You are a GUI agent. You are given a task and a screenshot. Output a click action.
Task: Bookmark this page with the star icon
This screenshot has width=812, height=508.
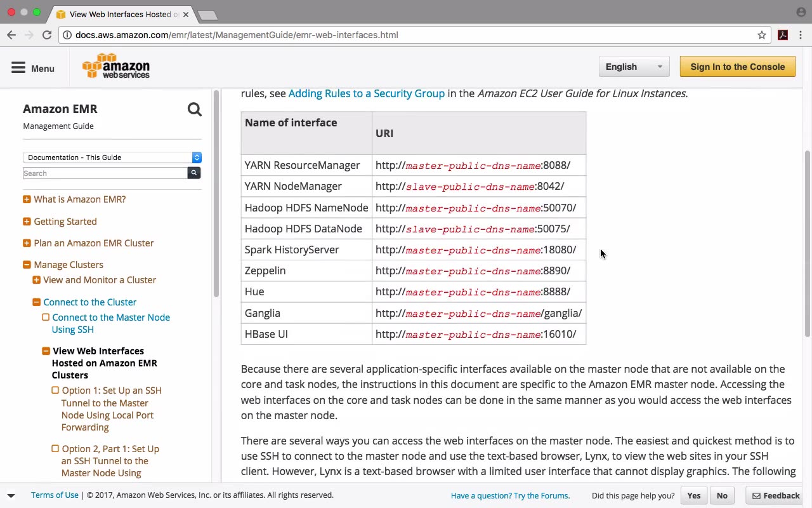(762, 35)
